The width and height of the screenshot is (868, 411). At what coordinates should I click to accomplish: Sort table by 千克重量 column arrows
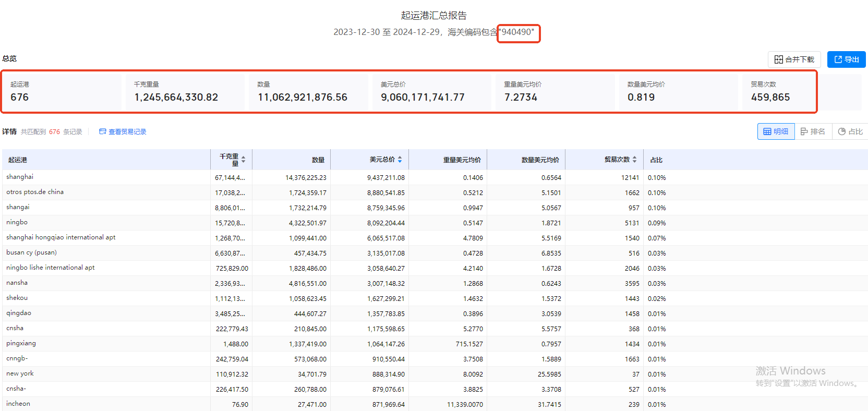pos(243,160)
